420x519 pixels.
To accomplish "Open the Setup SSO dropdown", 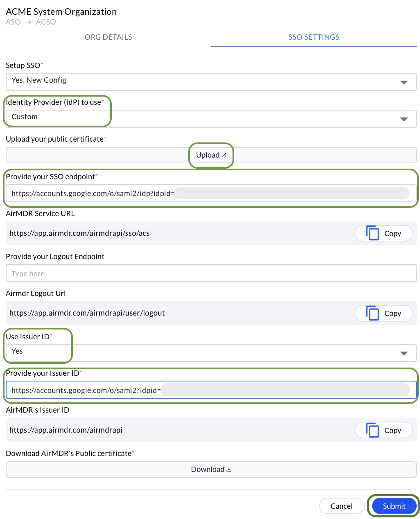I will click(404, 82).
